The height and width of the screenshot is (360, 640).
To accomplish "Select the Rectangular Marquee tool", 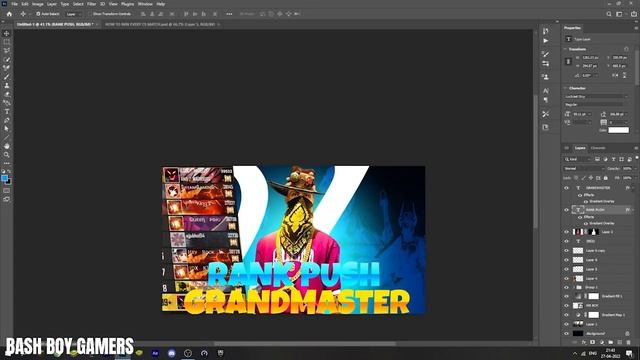I will pyautogui.click(x=7, y=42).
